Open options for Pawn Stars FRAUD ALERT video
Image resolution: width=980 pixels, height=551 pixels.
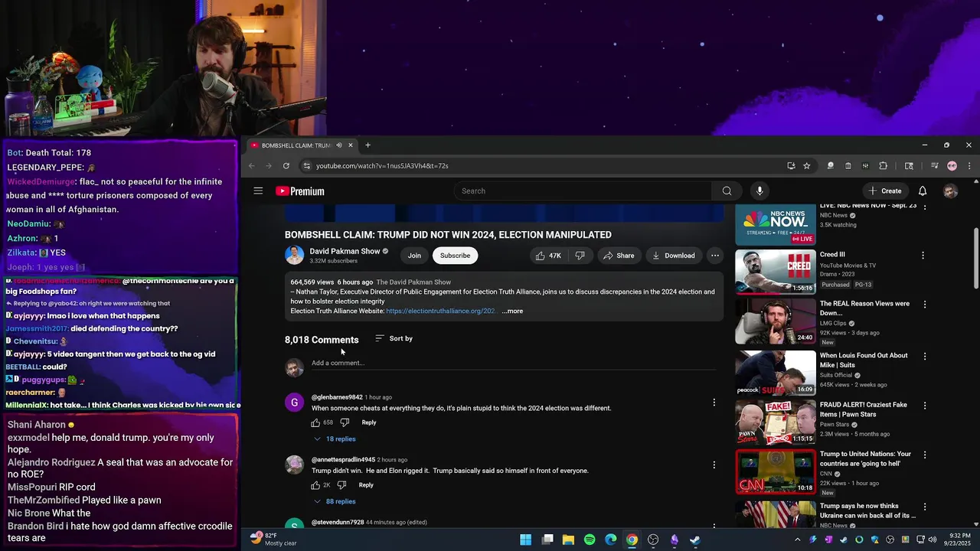pyautogui.click(x=925, y=406)
